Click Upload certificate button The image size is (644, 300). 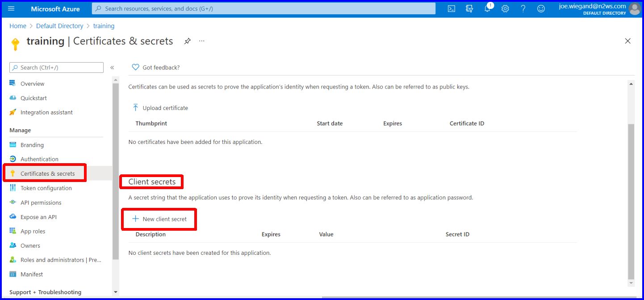click(x=160, y=108)
